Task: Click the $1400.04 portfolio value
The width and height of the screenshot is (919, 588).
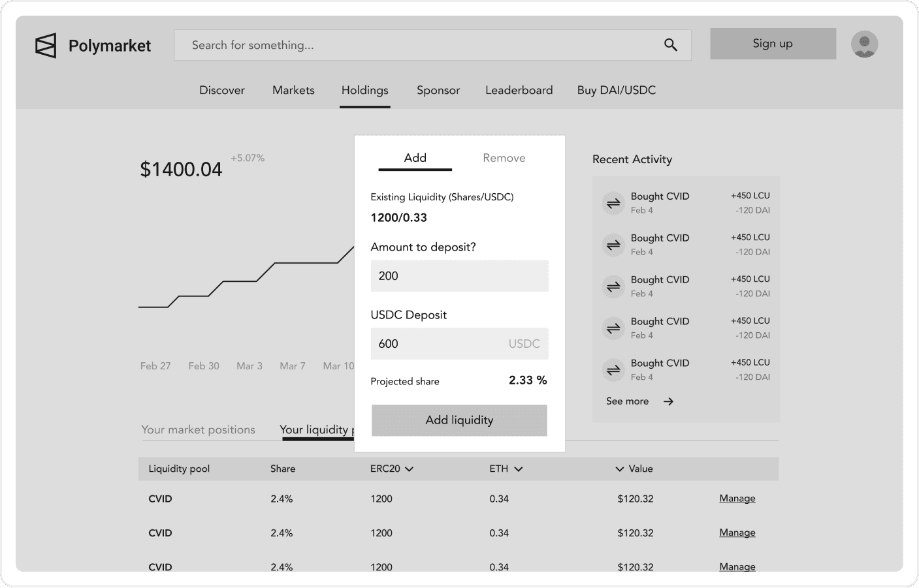Action: tap(181, 170)
